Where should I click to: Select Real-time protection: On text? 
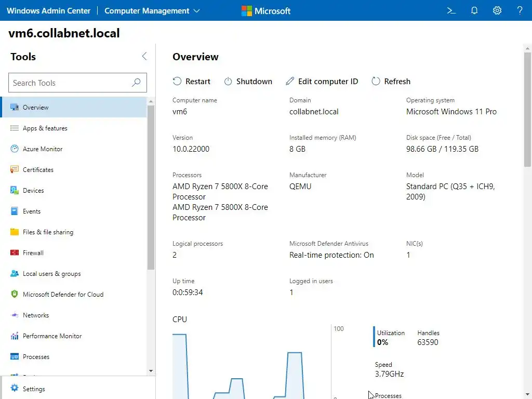pyautogui.click(x=331, y=255)
